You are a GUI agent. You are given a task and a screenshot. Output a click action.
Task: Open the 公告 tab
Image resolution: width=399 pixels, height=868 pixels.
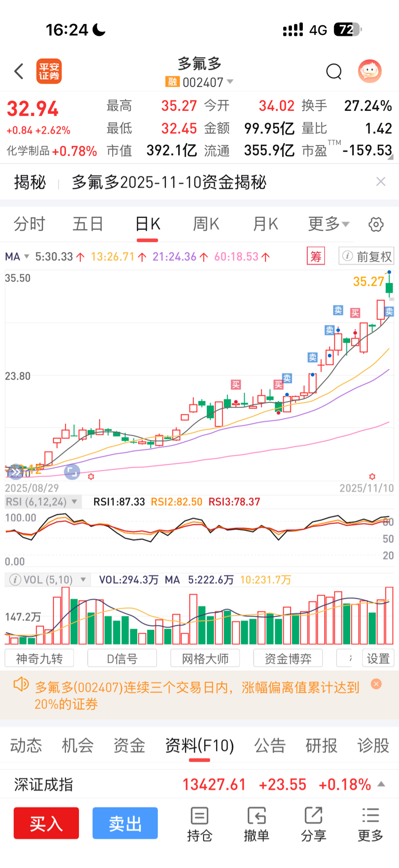(270, 745)
